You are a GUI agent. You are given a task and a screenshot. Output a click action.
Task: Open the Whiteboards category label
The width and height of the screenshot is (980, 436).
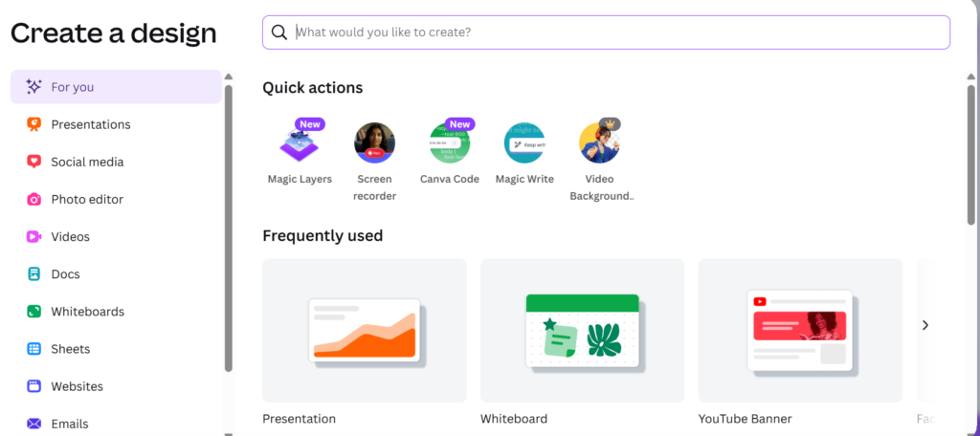[87, 312]
